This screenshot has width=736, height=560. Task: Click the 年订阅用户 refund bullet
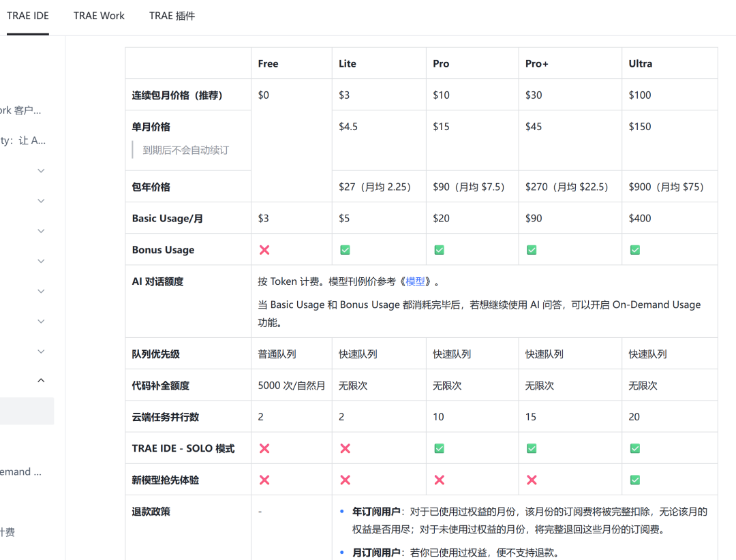click(x=530, y=520)
